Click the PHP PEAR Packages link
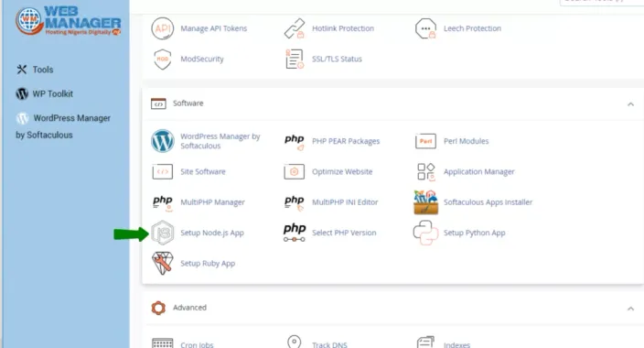This screenshot has width=644, height=348. 346,141
